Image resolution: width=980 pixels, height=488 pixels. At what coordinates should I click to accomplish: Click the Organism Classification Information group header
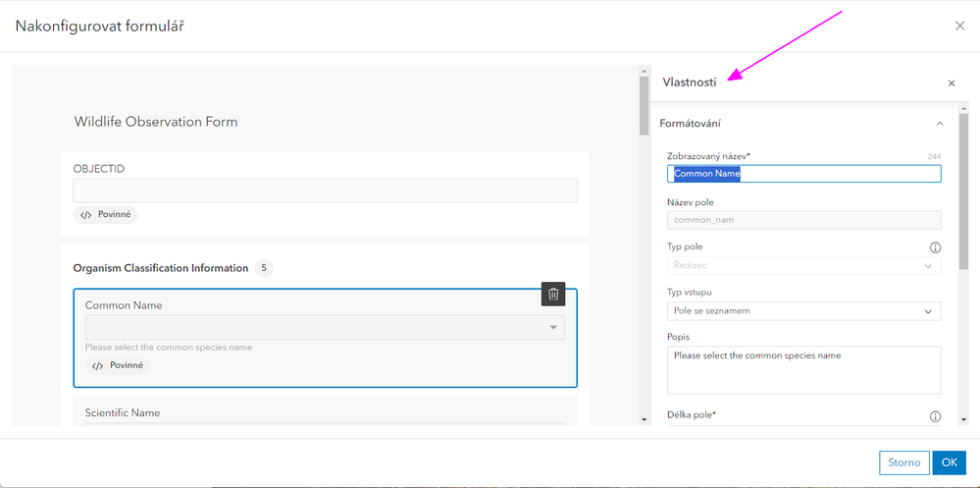pos(161,268)
